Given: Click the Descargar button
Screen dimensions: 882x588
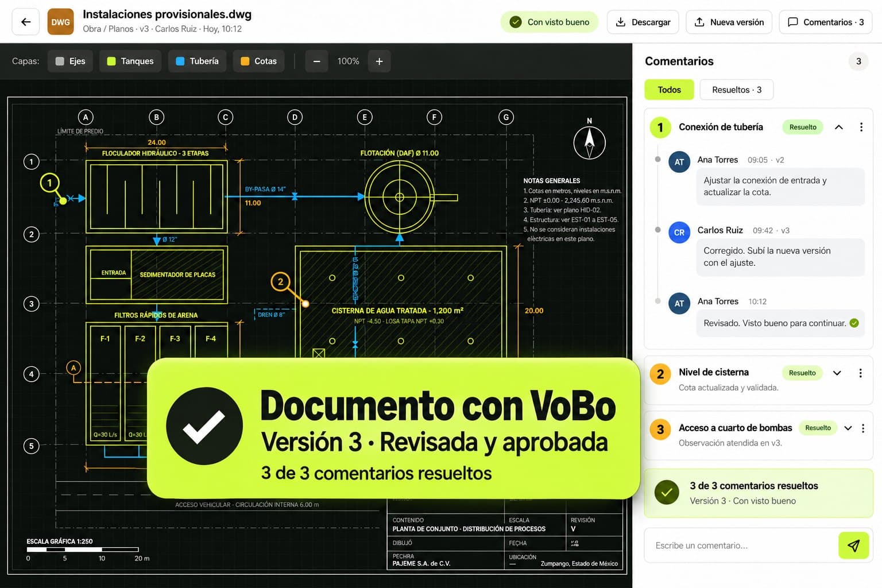Looking at the screenshot, I should tap(643, 22).
